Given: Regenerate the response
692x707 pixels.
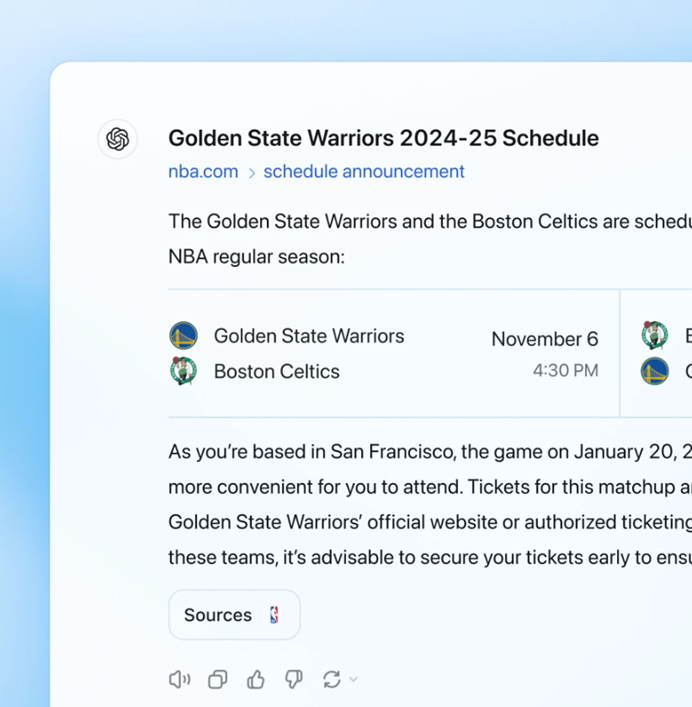Looking at the screenshot, I should point(331,680).
